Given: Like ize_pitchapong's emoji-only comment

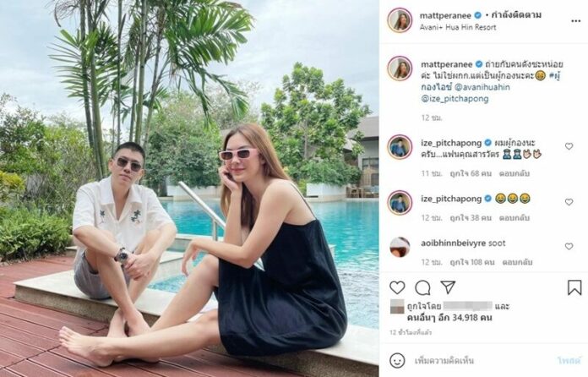Looking at the screenshot, I should (569, 202).
